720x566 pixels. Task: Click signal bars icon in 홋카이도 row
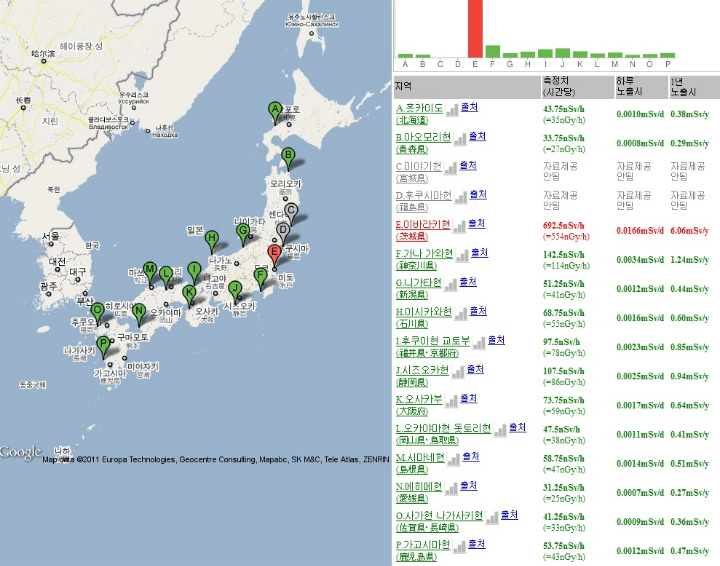tap(452, 108)
